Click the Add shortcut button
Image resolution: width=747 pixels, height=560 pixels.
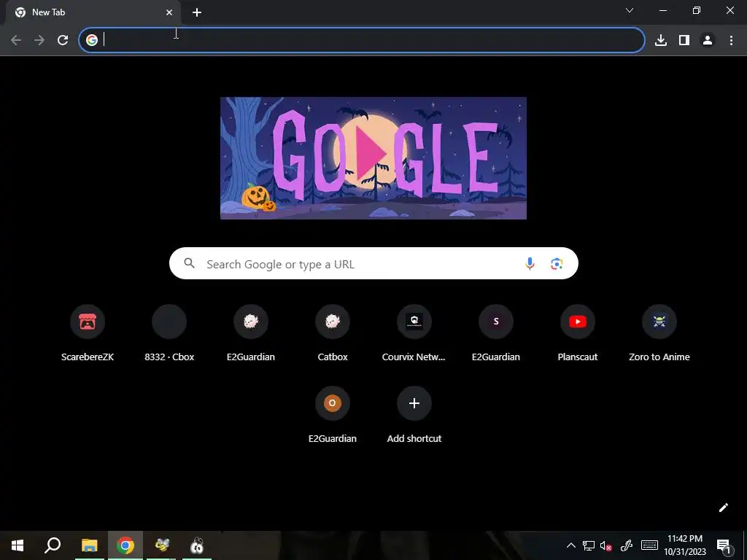(x=414, y=415)
